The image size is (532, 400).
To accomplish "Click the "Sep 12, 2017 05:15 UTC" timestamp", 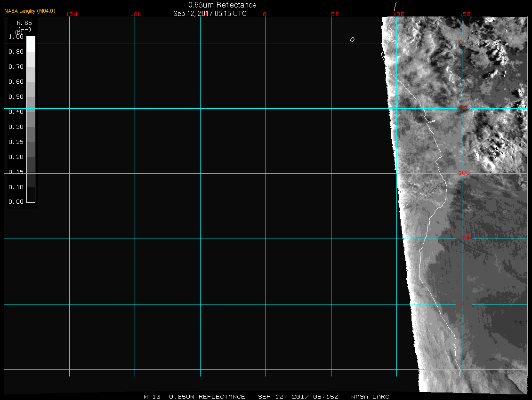I will pyautogui.click(x=210, y=14).
